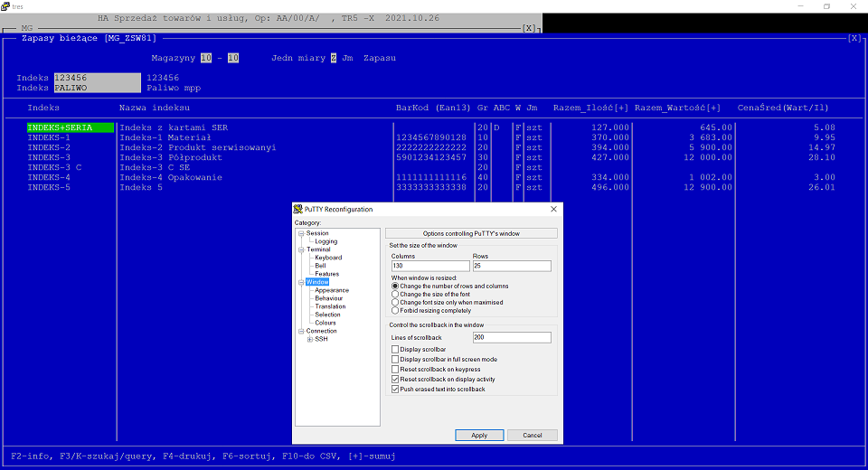Screen dimensions: 868x470
Task: Click the Razem_Ilość[+] column header
Action: [x=590, y=108]
